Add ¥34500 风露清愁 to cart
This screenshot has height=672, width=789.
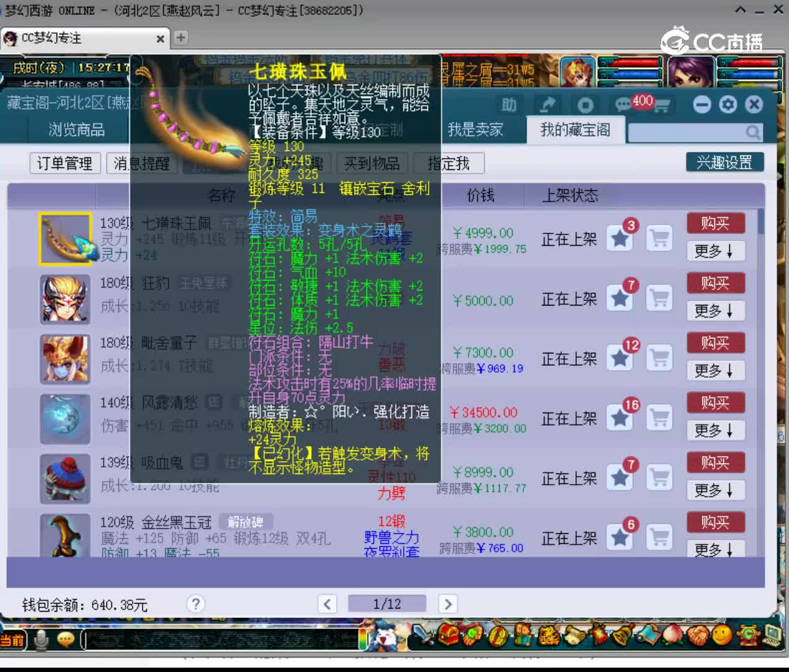[x=660, y=418]
